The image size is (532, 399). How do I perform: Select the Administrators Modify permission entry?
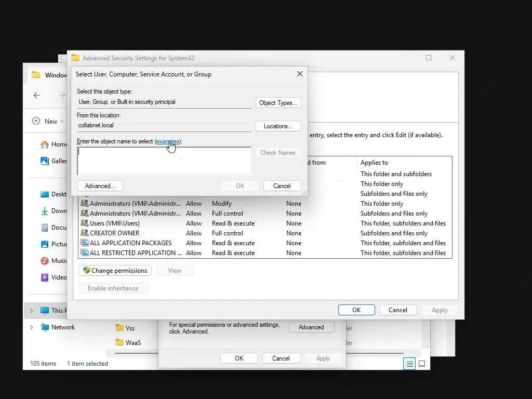click(x=265, y=204)
